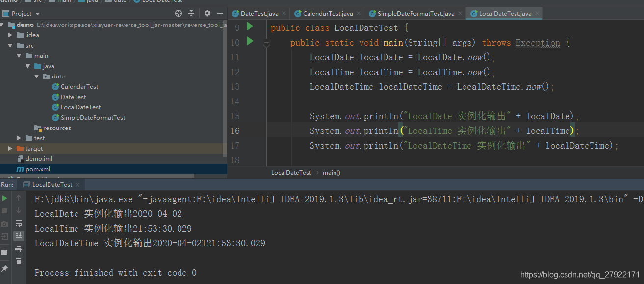Image resolution: width=644 pixels, height=284 pixels.
Task: Click the Stop square icon in Run panel
Action: pyautogui.click(x=5, y=211)
